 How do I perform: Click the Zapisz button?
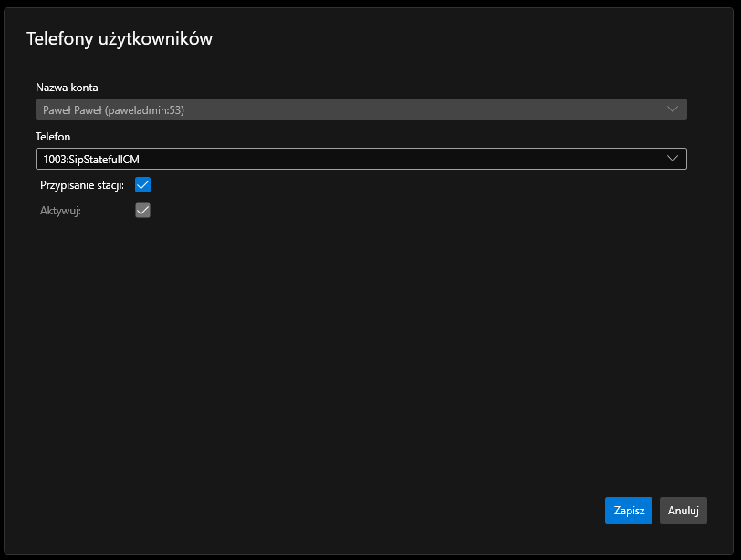[628, 511]
